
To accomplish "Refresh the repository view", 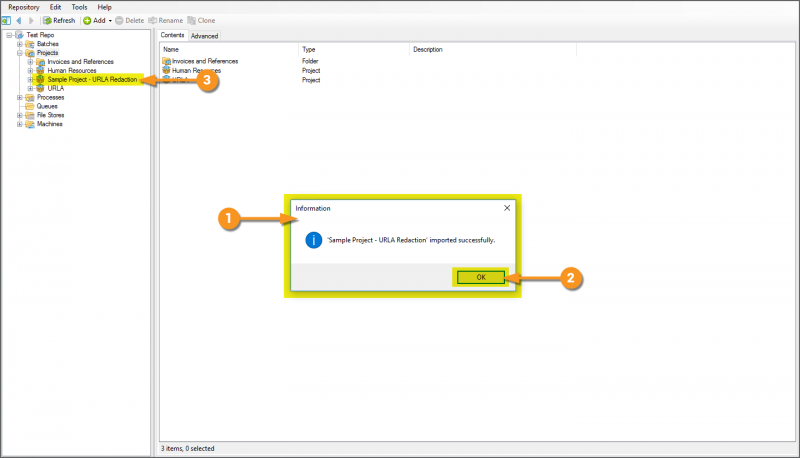I will tap(59, 20).
